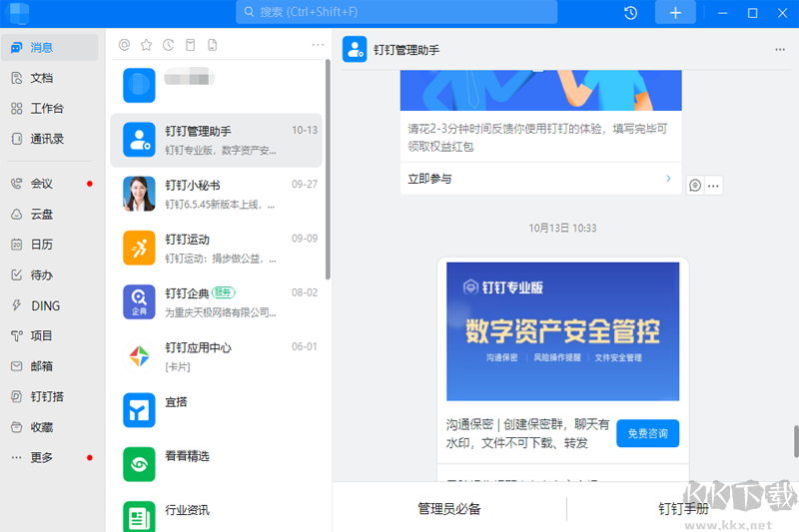Open 钉钉搭 in sidebar
Screen dimensions: 799x532
tap(49, 396)
